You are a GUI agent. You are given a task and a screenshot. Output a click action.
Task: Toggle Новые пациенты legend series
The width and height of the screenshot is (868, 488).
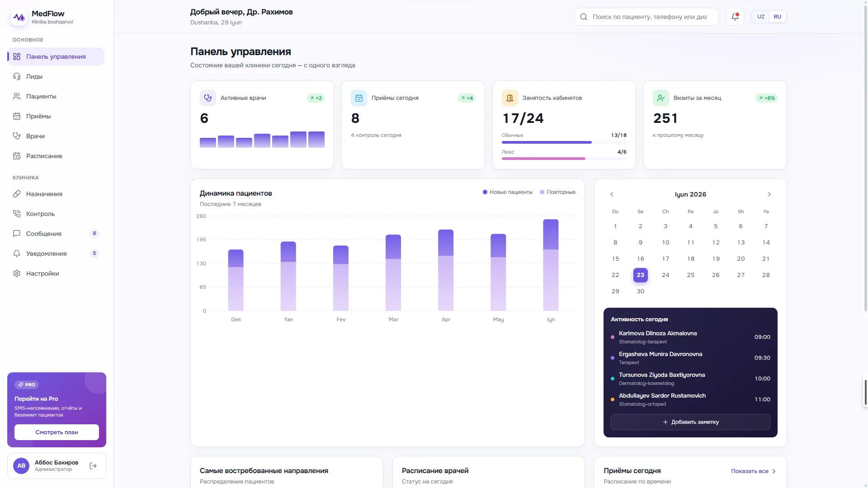pyautogui.click(x=508, y=192)
